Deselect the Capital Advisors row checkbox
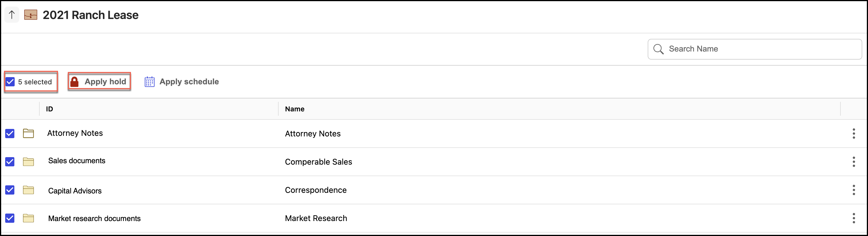 pyautogui.click(x=10, y=190)
